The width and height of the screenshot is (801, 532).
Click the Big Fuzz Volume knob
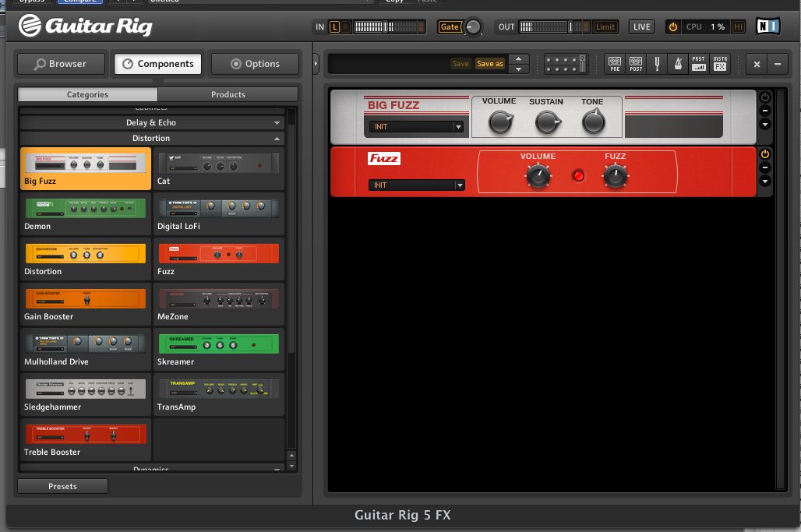[500, 122]
